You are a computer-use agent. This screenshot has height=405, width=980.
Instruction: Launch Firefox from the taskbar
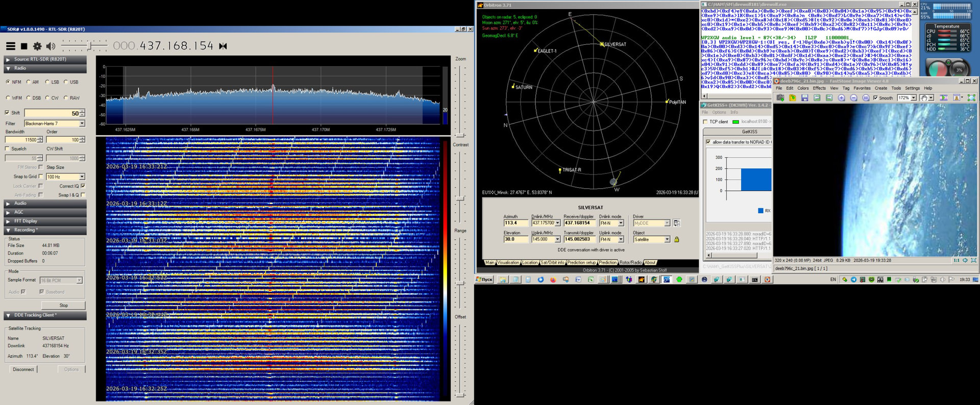pyautogui.click(x=553, y=280)
